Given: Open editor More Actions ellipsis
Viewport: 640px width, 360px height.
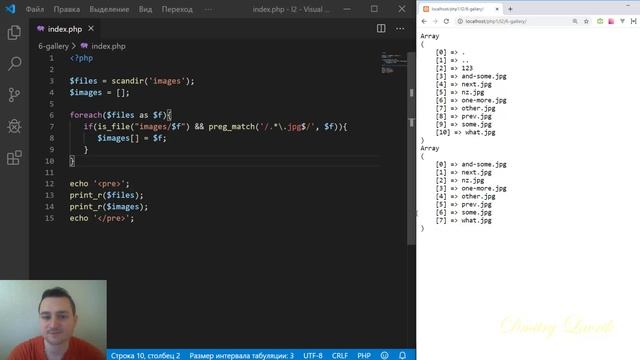Looking at the screenshot, I should click(400, 29).
